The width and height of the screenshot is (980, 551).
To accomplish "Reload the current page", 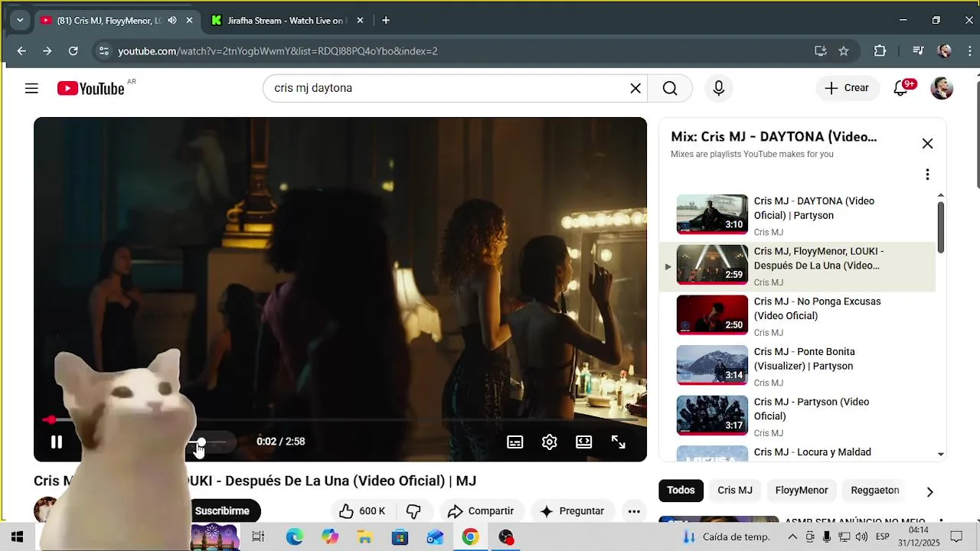I will tap(73, 51).
